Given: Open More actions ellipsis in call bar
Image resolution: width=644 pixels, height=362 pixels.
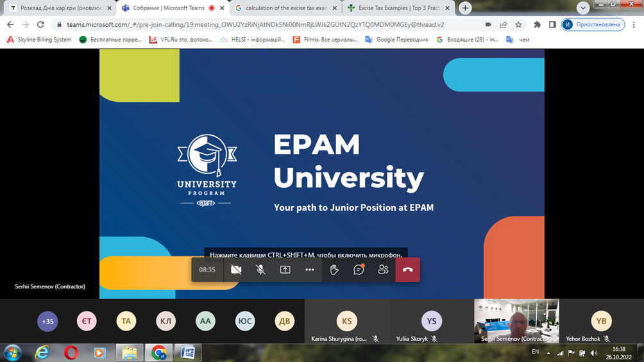Looking at the screenshot, I should pyautogui.click(x=310, y=270).
